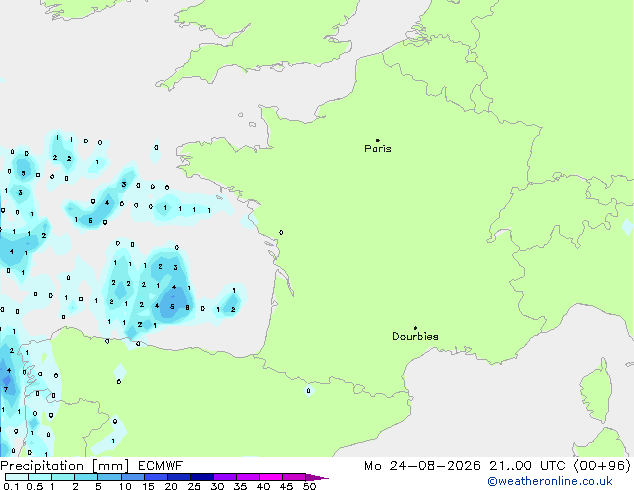Viewport: 634px width, 490px height.
Task: Select the Dourbies location marker dot
Action: point(415,328)
